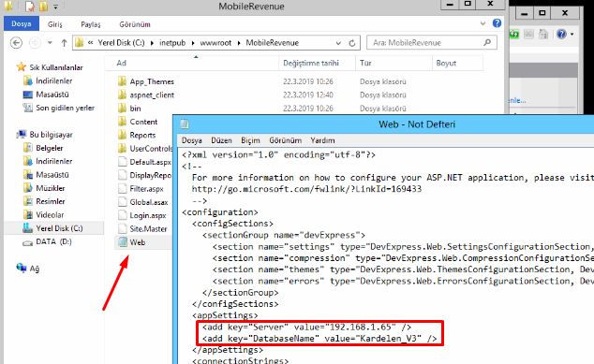Image resolution: width=594 pixels, height=364 pixels.
Task: Select the bin folder icon
Action: 122,108
